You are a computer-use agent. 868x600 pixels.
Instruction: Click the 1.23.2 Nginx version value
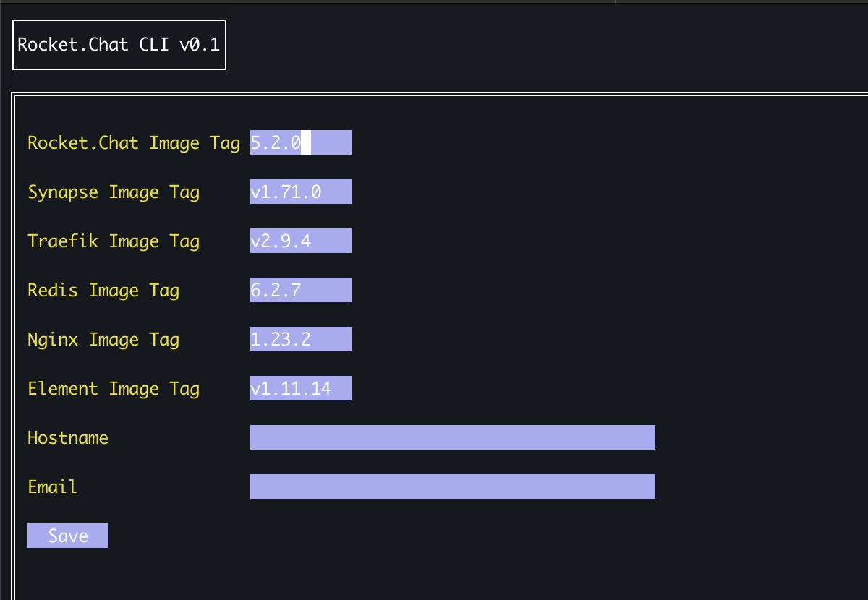(x=278, y=338)
